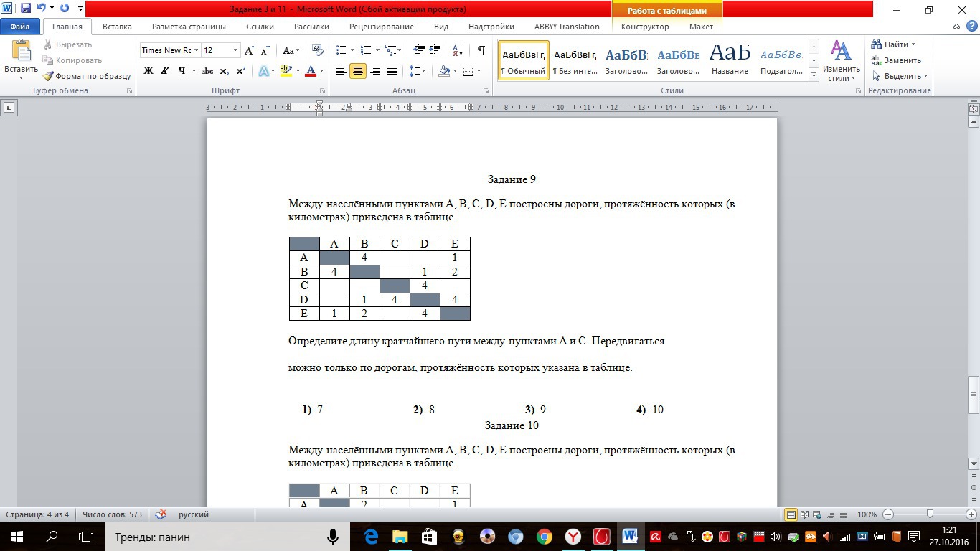Click the borders icon in Абзац group

[x=468, y=71]
